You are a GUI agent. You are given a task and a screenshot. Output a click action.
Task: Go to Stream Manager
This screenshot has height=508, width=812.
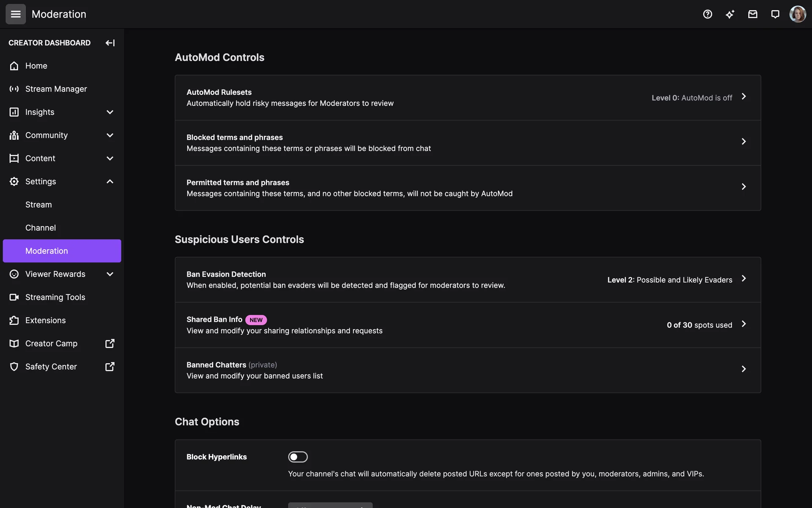56,89
